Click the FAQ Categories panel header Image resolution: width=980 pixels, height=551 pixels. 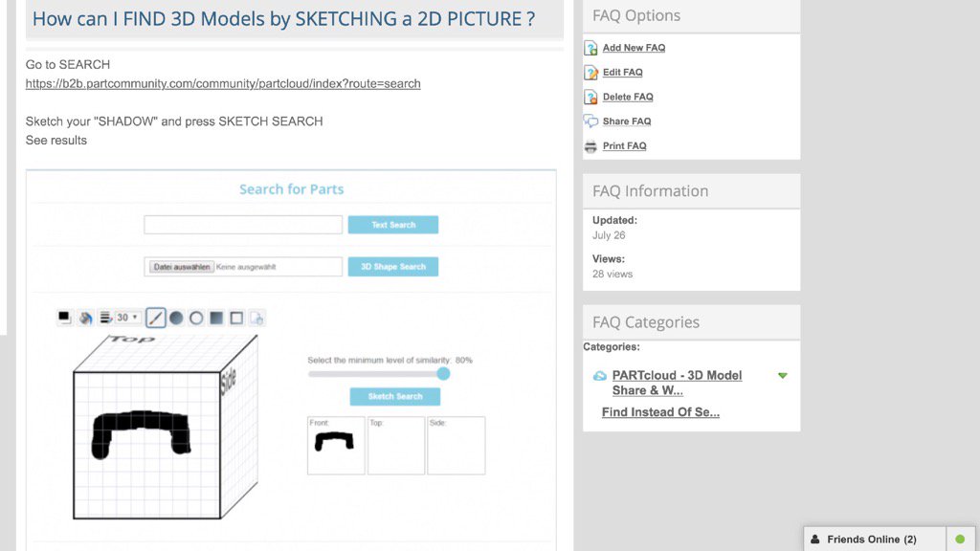point(691,322)
